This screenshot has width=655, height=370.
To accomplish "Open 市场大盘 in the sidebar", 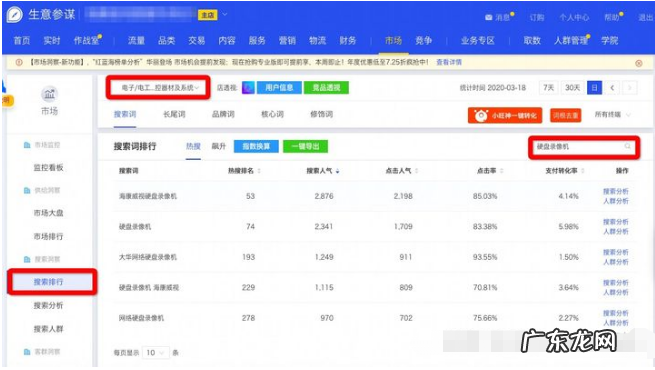I will [x=48, y=213].
